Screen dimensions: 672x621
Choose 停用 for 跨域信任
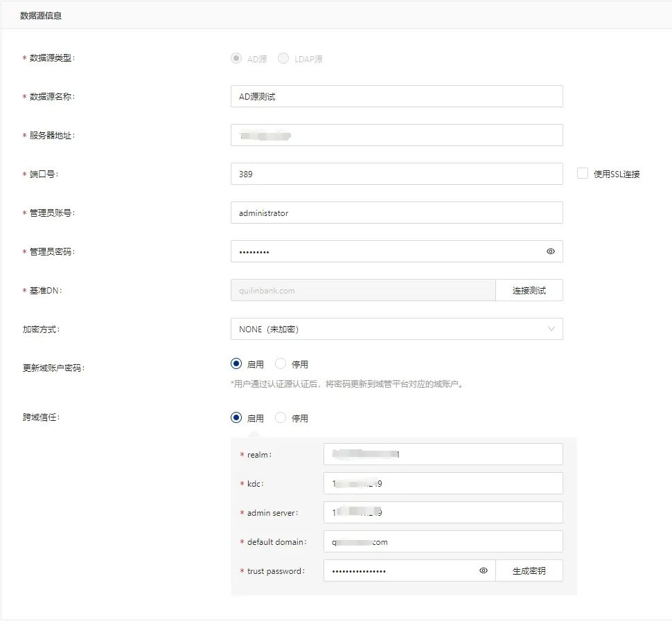coord(281,417)
